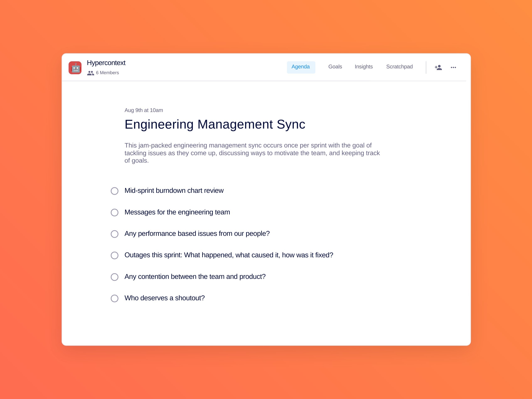Image resolution: width=532 pixels, height=399 pixels.
Task: Click the members group icon beside Hypercontext
Action: click(x=90, y=73)
